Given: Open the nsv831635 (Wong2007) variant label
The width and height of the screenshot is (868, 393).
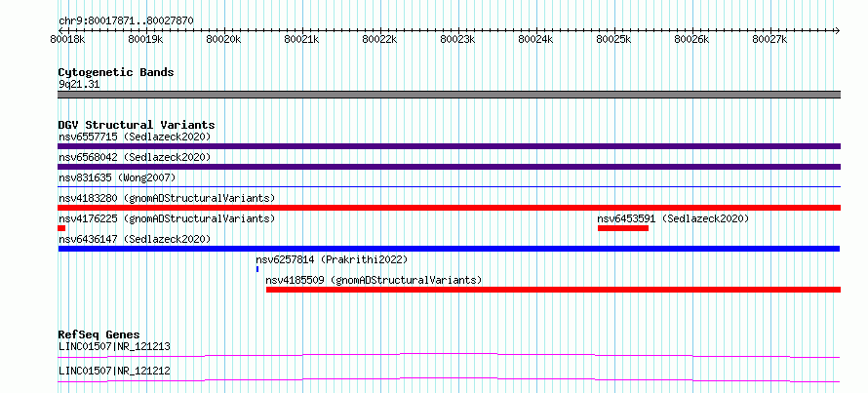Looking at the screenshot, I should coord(117,177).
